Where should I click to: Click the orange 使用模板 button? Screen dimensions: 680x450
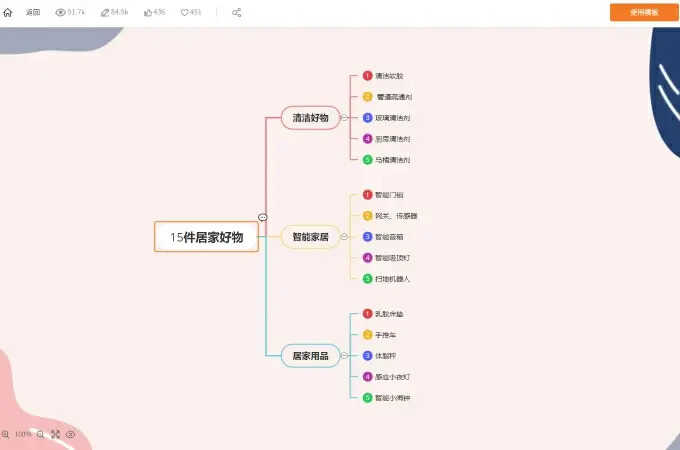pos(644,12)
